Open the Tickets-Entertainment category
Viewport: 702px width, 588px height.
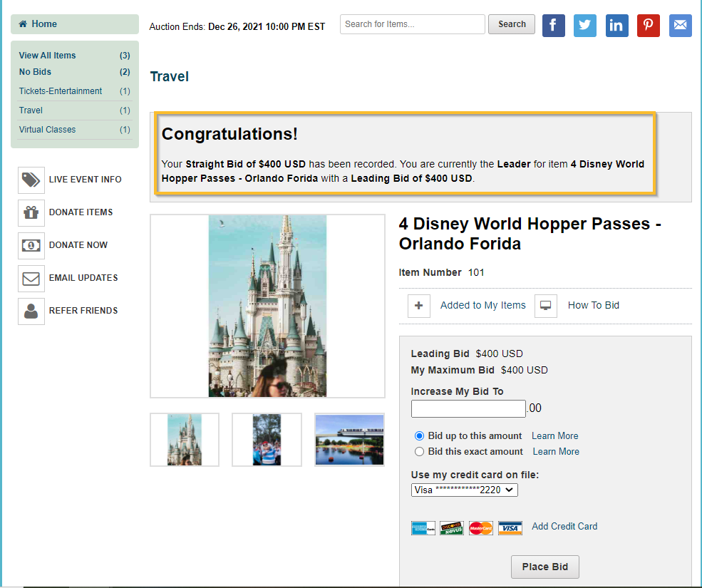(x=74, y=91)
